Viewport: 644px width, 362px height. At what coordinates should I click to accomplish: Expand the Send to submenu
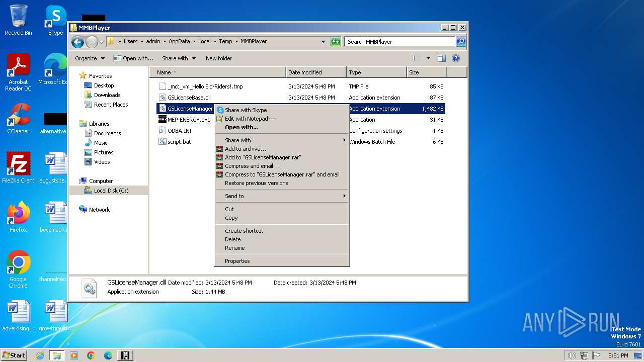click(281, 196)
